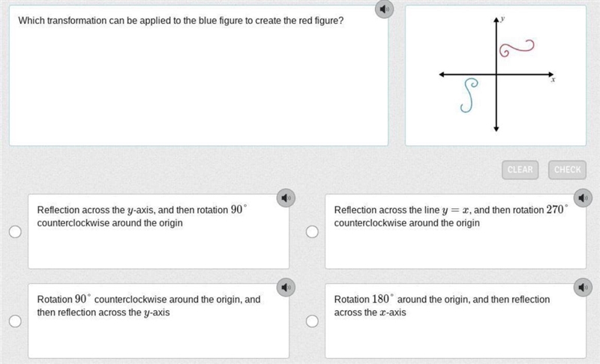The height and width of the screenshot is (364, 600).
Task: Click the question text about blue figure transformation
Action: (181, 21)
